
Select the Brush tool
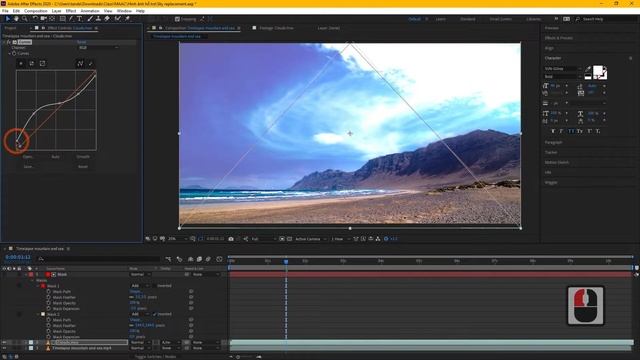coord(90,19)
